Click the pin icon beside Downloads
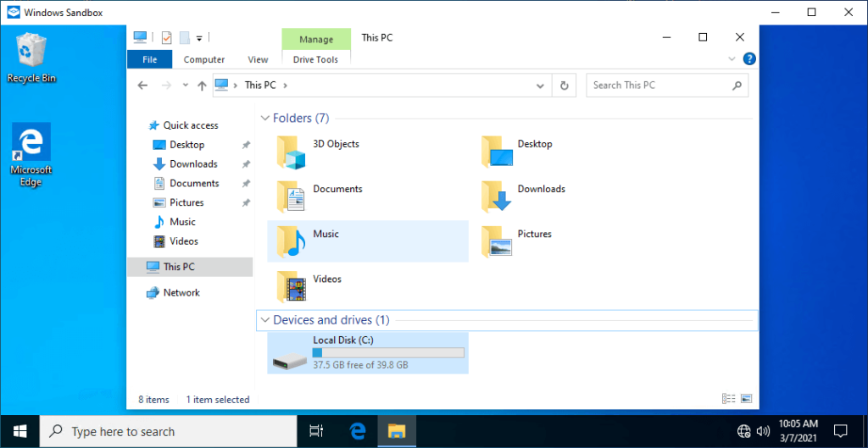 (x=246, y=164)
